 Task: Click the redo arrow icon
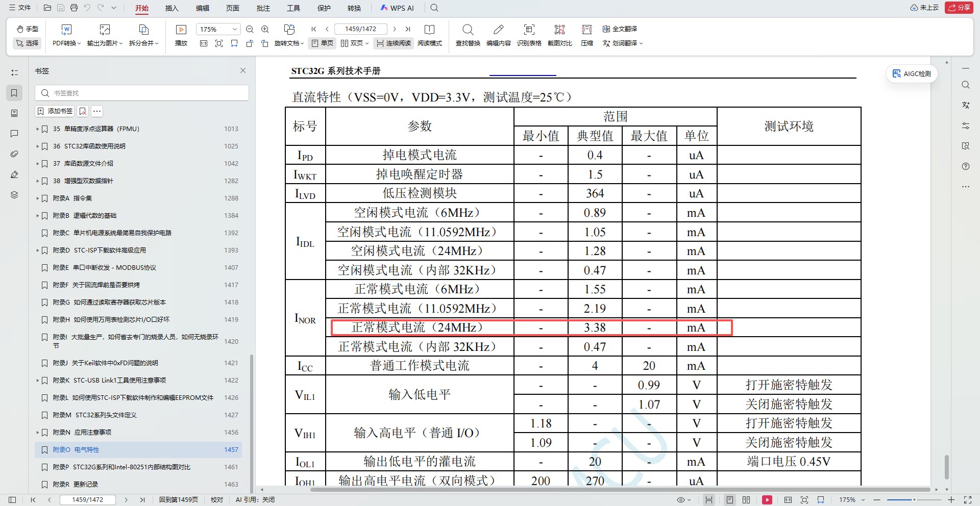(x=101, y=8)
